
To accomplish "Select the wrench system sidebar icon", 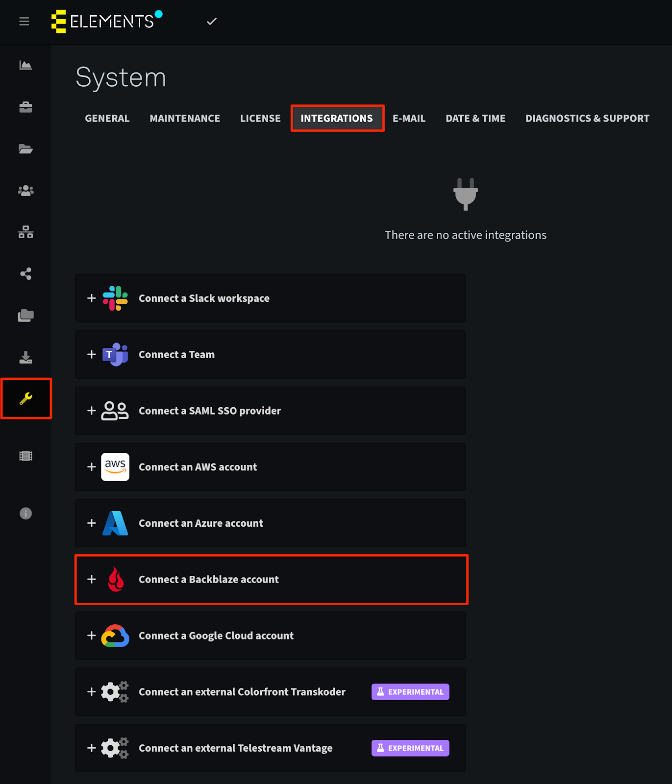I will pyautogui.click(x=26, y=398).
